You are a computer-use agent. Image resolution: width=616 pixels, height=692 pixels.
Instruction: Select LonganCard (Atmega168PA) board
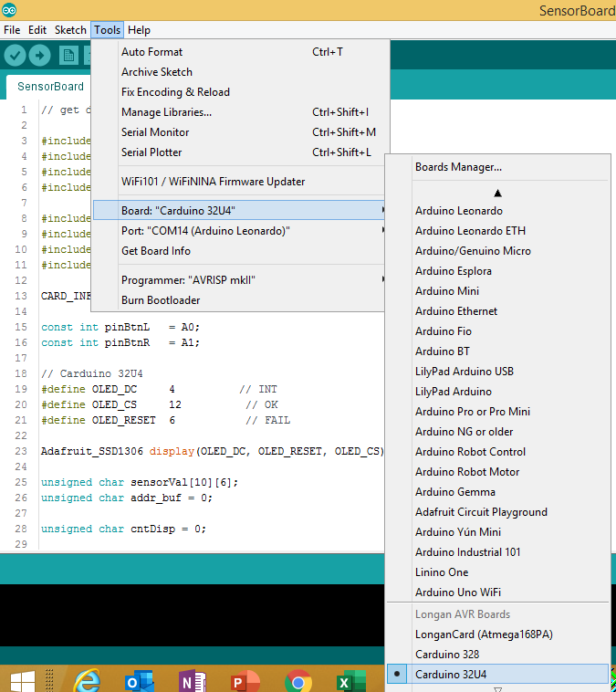[497, 634]
